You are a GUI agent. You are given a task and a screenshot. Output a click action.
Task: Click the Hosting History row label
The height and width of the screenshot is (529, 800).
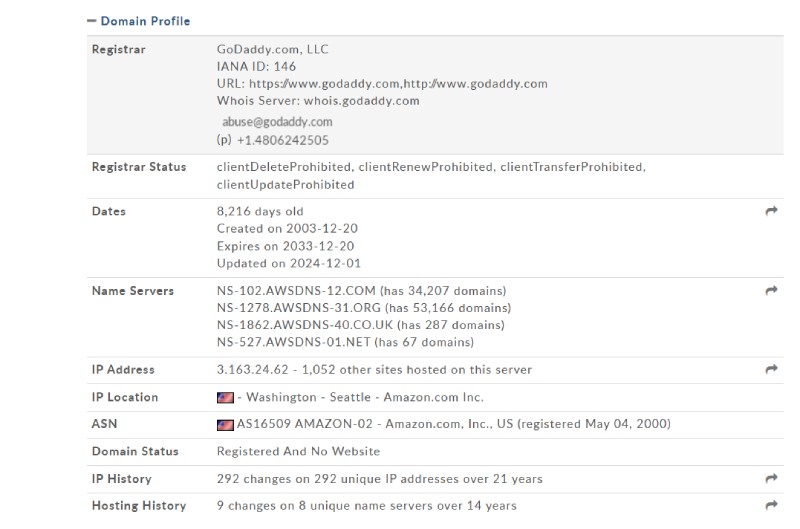pyautogui.click(x=139, y=506)
